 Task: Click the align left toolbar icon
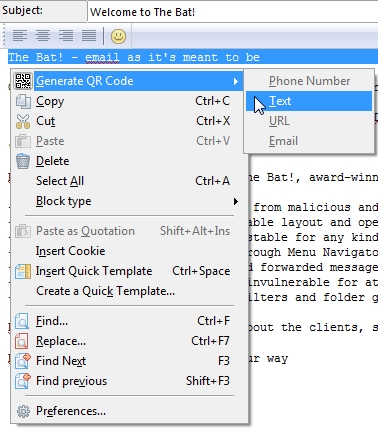point(20,36)
